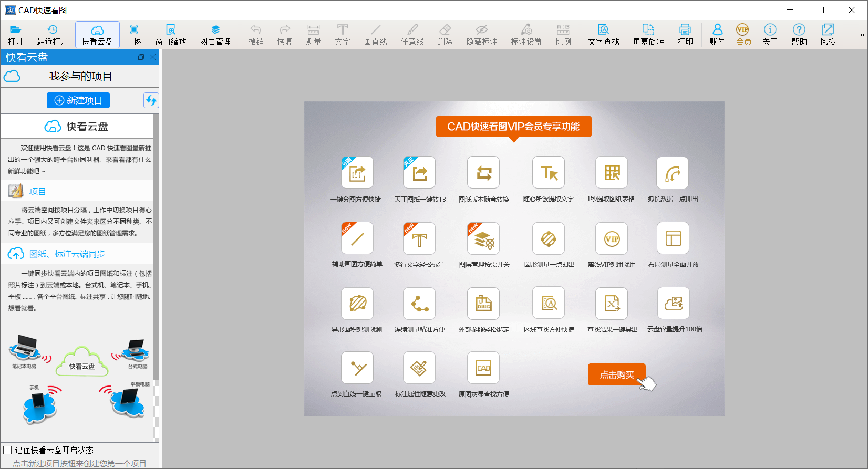Click the 一键分图方便快捷 VIP feature icon
The width and height of the screenshot is (868, 469).
(357, 172)
